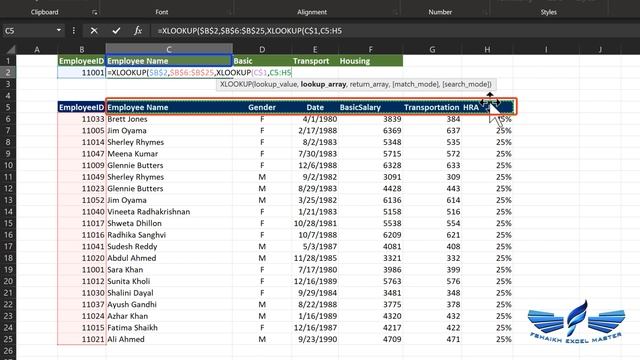
Task: Select the Fatima Shaikh name cell
Action: [169, 328]
